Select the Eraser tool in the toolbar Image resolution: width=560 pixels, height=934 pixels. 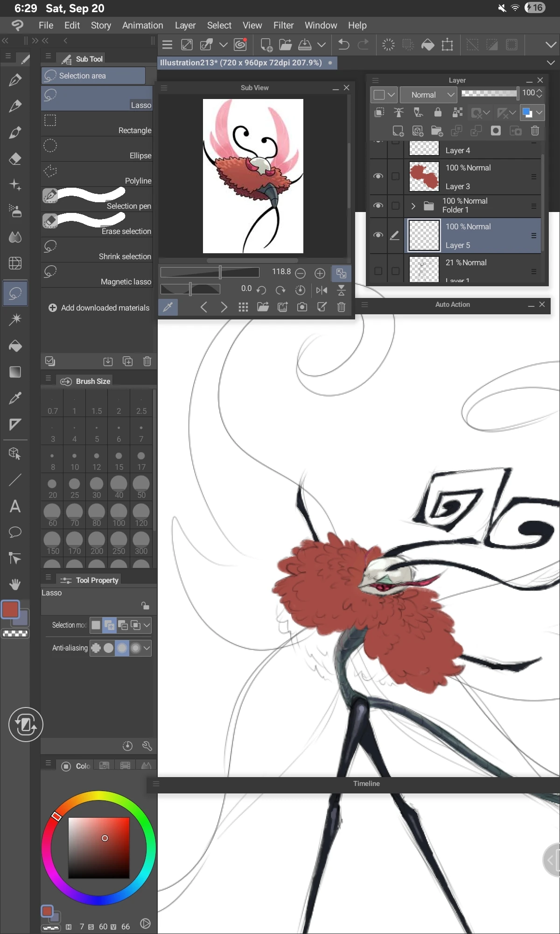coord(15,159)
